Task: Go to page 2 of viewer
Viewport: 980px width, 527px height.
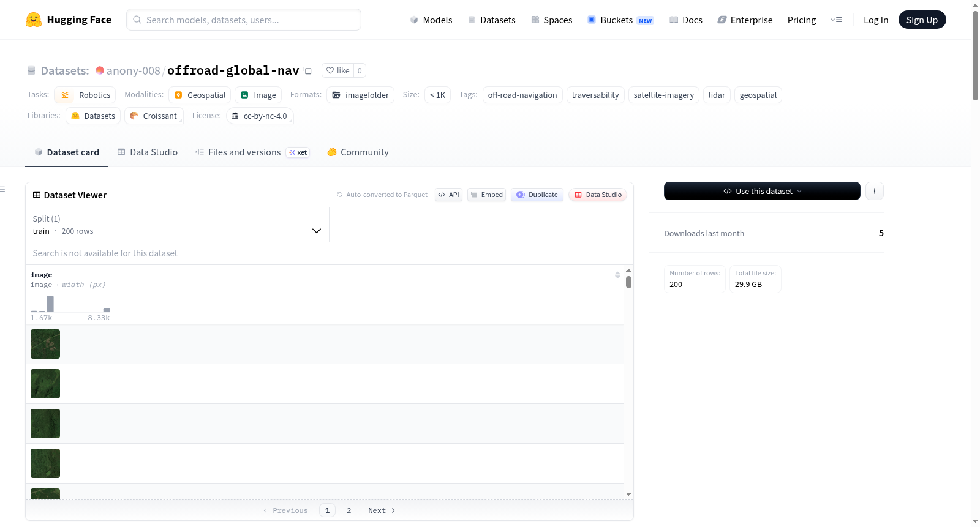Action: click(x=349, y=510)
